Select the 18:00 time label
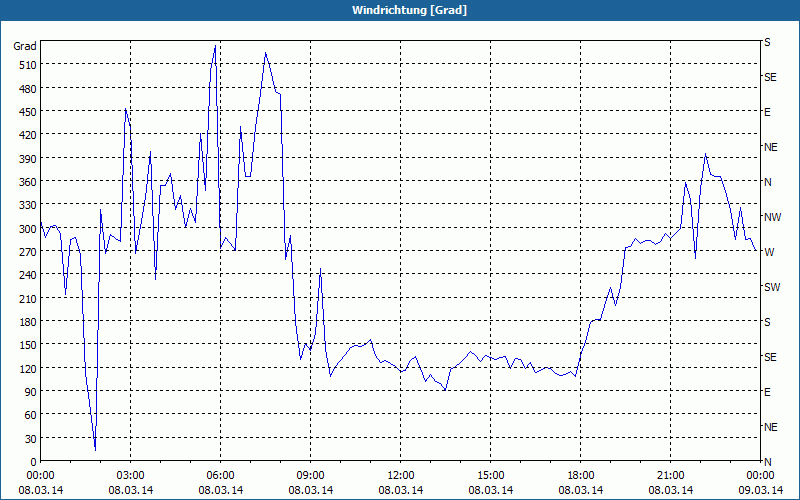 581,476
